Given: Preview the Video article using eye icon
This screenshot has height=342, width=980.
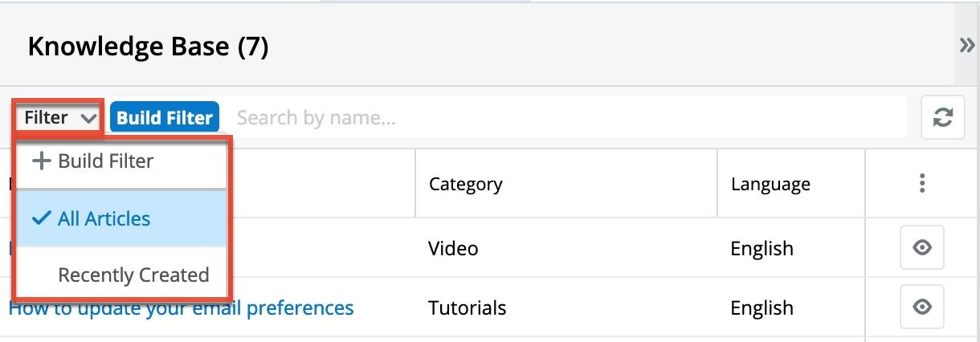Looking at the screenshot, I should (921, 248).
